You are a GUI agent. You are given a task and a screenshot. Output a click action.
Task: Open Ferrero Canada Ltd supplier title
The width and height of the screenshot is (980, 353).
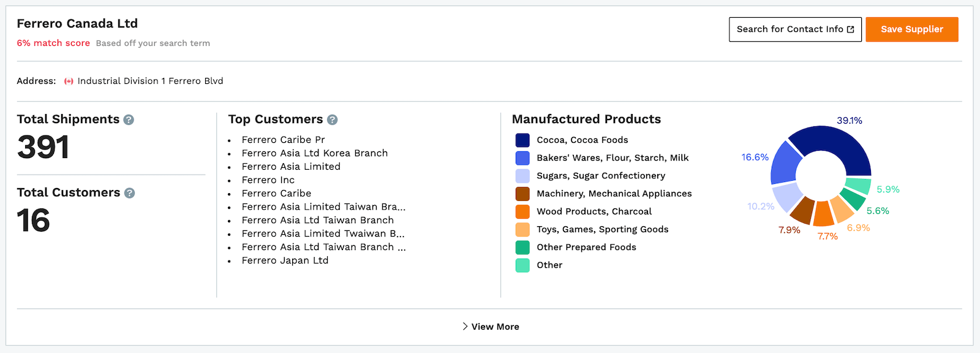point(77,23)
